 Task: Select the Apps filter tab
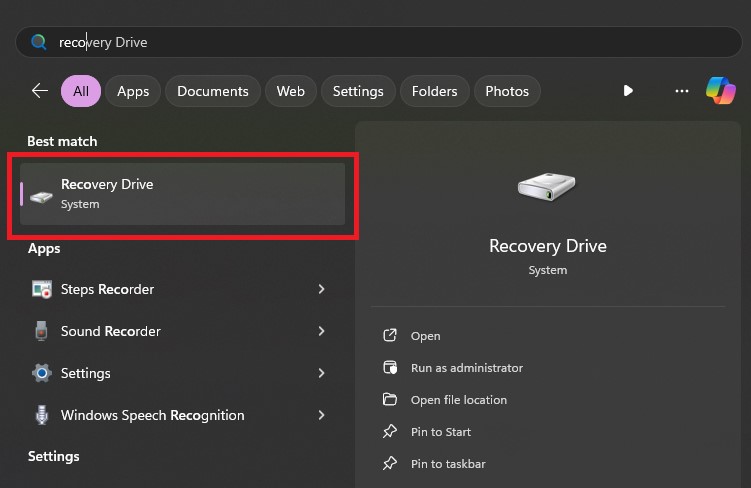[x=133, y=91]
